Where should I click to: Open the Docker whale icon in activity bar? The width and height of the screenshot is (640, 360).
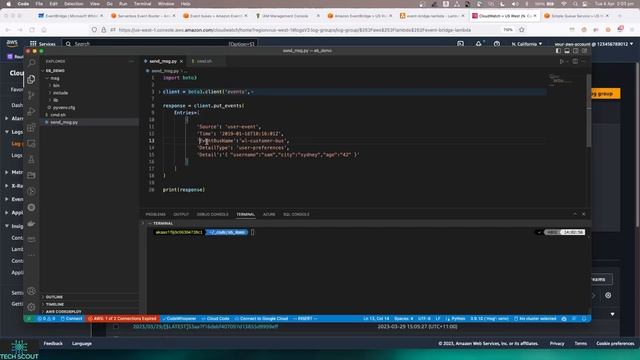tap(31, 224)
